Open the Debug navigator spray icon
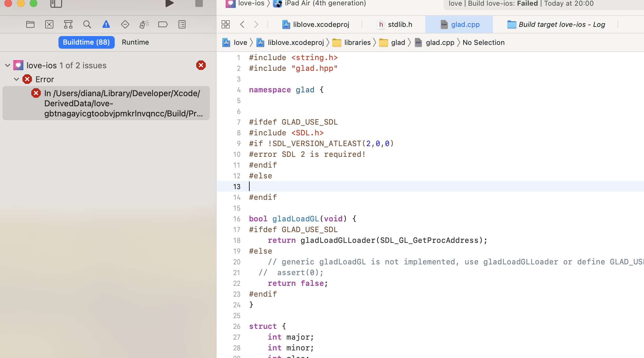 tap(144, 24)
